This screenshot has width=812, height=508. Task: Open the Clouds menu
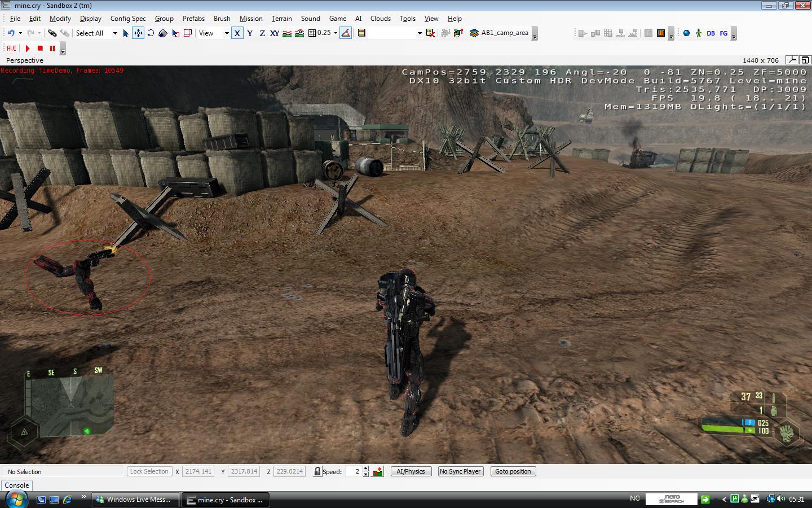pos(381,18)
